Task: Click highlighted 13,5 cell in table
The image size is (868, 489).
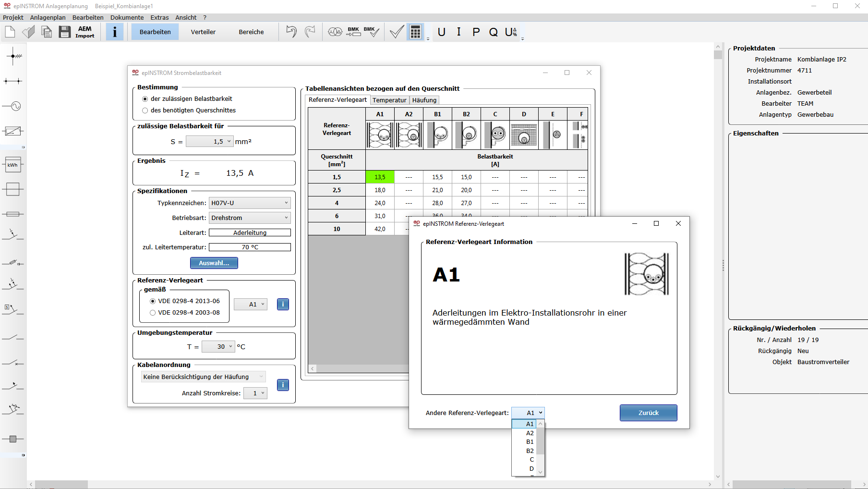Action: pyautogui.click(x=380, y=177)
